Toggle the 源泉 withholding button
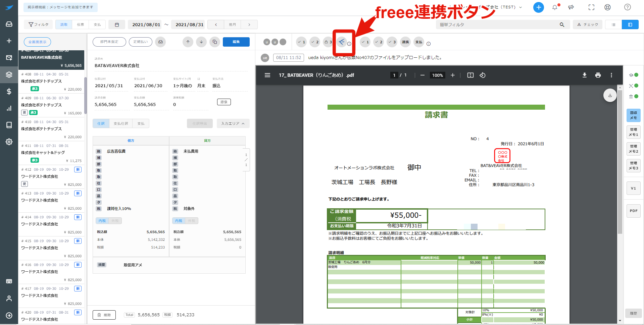 click(x=224, y=102)
